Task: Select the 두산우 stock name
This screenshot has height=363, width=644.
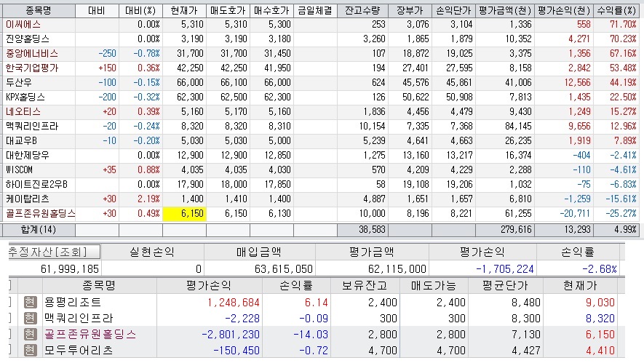Action: tap(19, 82)
